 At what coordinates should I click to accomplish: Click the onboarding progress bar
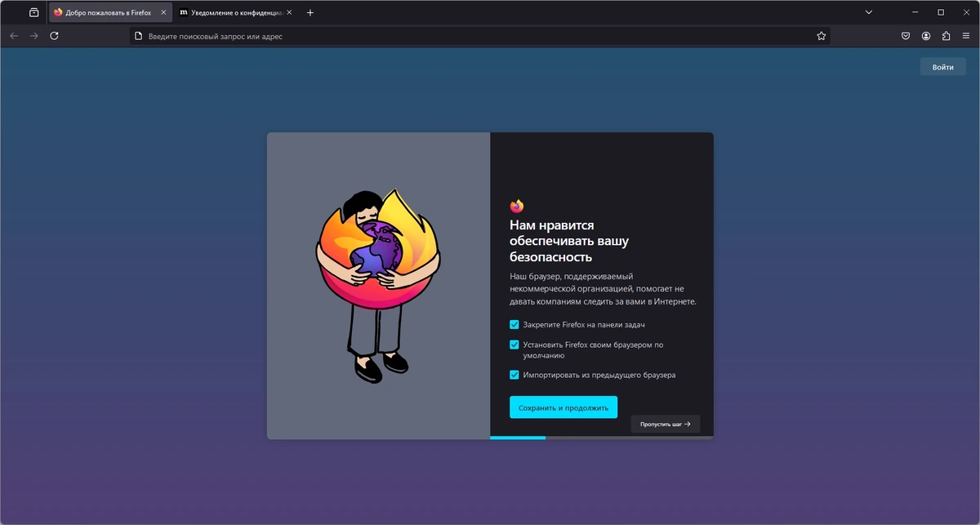(x=602, y=438)
